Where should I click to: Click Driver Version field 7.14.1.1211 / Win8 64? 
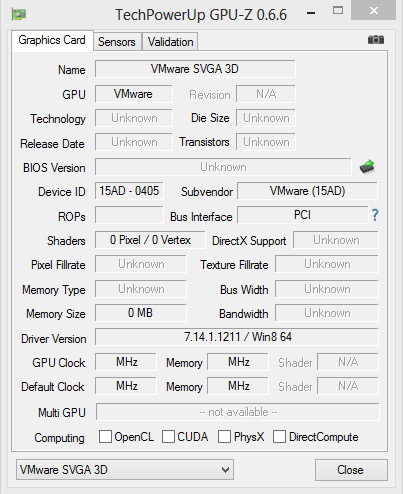pos(237,337)
